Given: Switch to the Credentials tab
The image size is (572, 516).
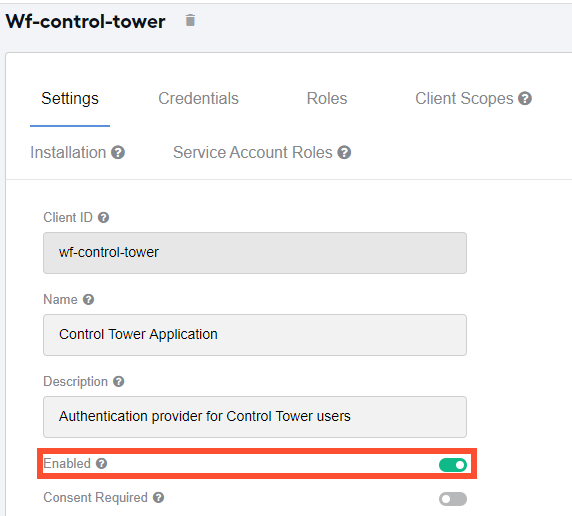Looking at the screenshot, I should click(198, 99).
